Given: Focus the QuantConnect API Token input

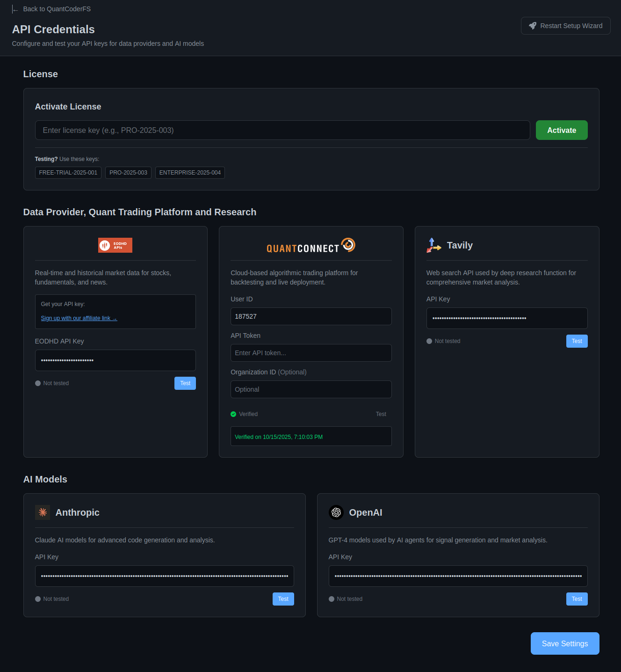Looking at the screenshot, I should 310,352.
